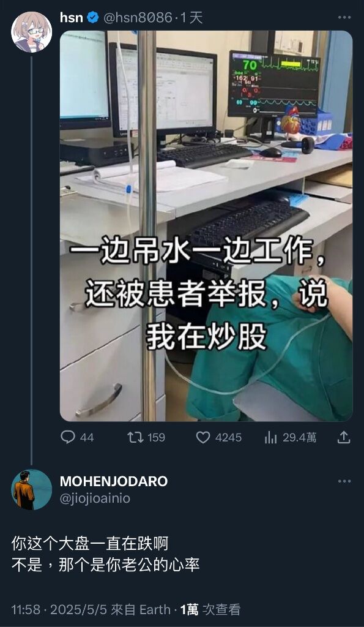Click the @hsn8086 handle
The image size is (364, 627).
(138, 18)
